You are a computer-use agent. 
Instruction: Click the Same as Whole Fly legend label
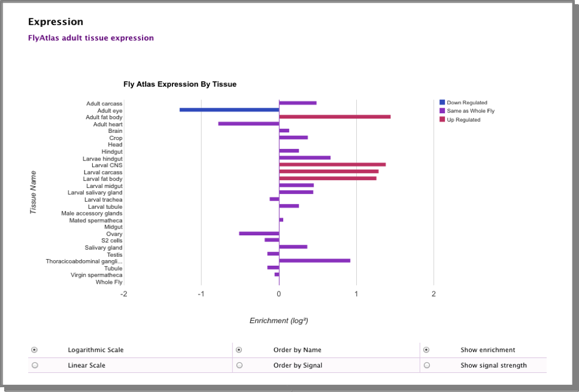point(471,111)
